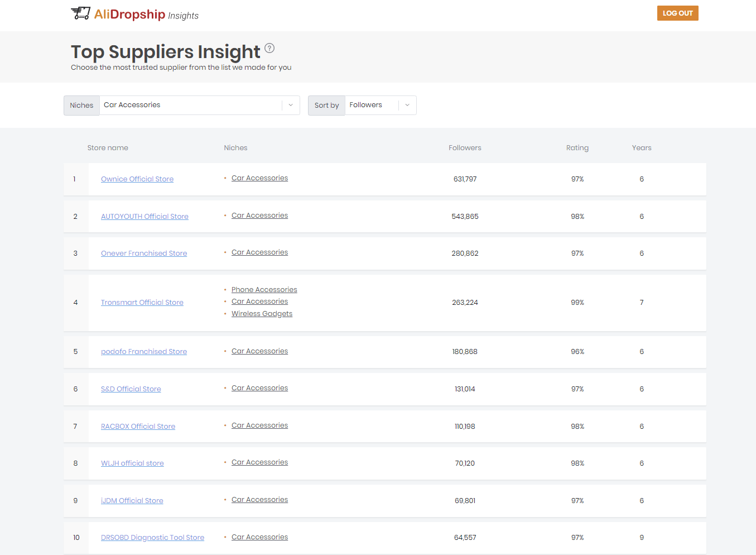The image size is (756, 555).
Task: Open the Phone Accessories niche link
Action: click(264, 289)
